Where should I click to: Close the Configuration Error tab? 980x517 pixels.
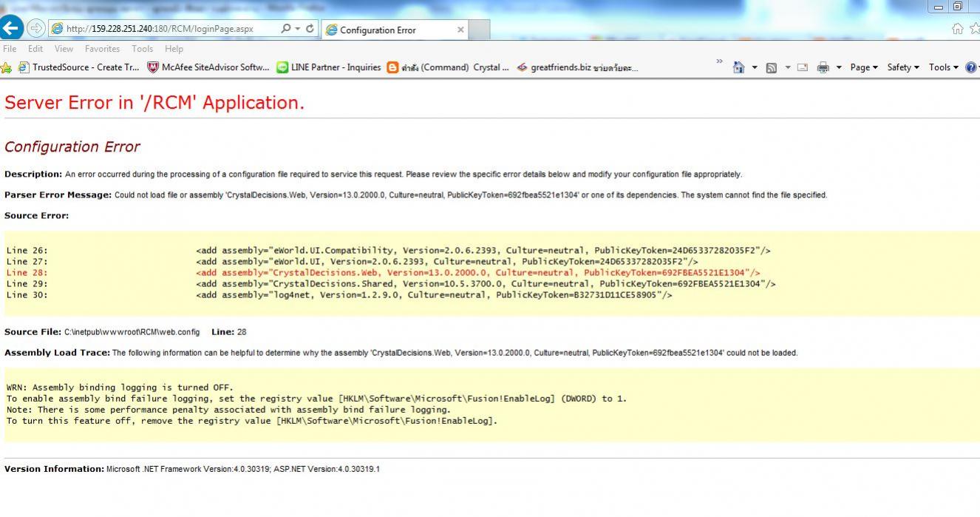pos(460,30)
